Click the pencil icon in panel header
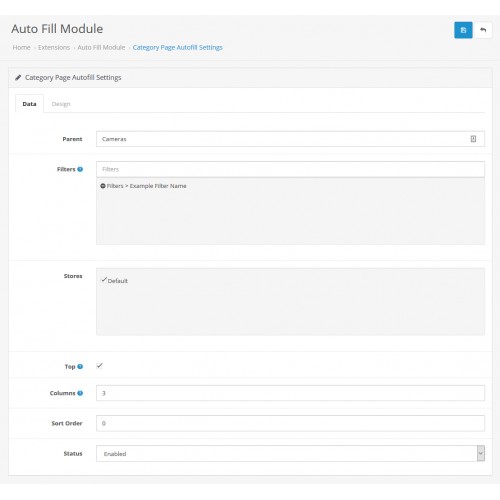Viewport: 500px width, 500px height. [x=18, y=78]
